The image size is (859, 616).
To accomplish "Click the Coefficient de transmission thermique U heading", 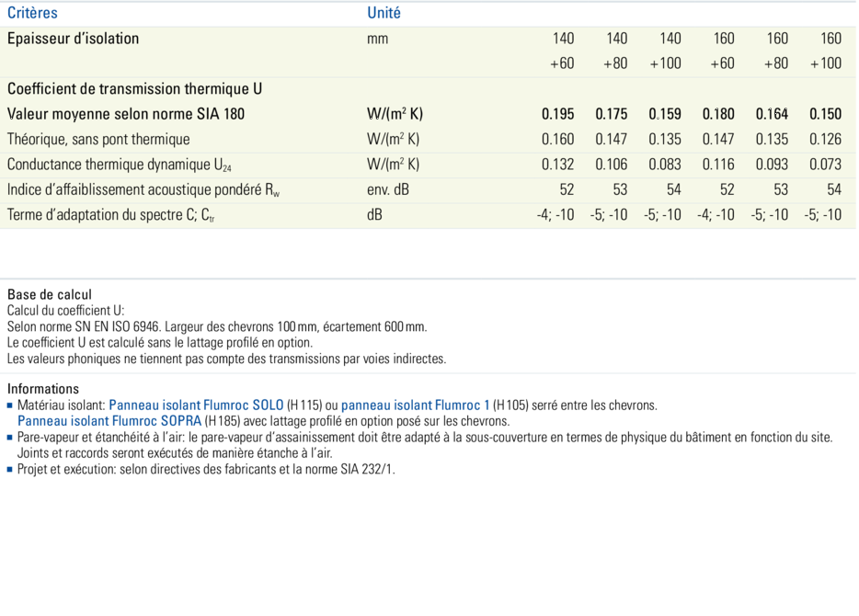I will pyautogui.click(x=134, y=89).
